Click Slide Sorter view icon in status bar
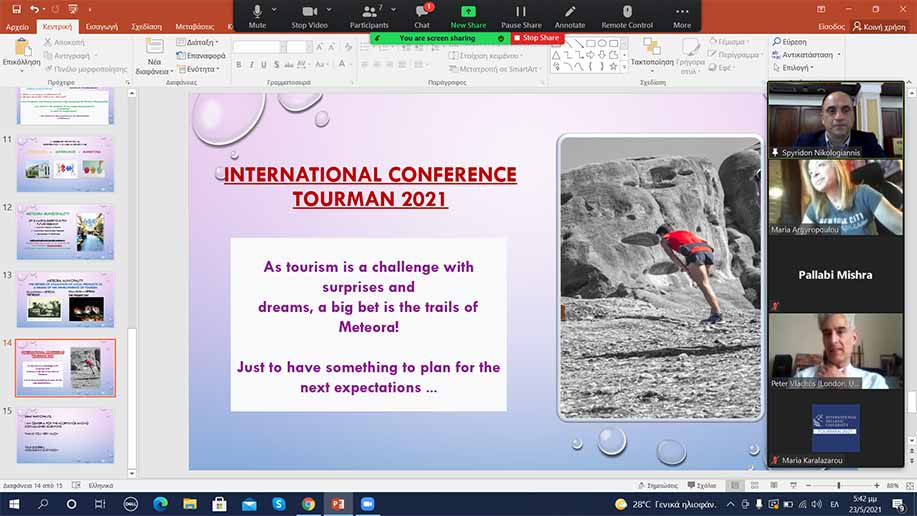917x516 pixels. click(754, 486)
